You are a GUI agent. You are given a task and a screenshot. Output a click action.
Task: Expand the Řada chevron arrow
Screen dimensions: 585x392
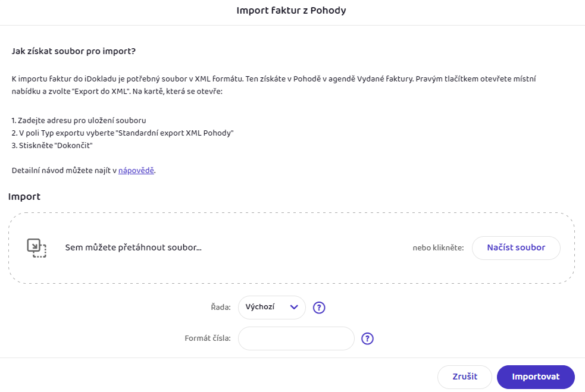(x=294, y=308)
